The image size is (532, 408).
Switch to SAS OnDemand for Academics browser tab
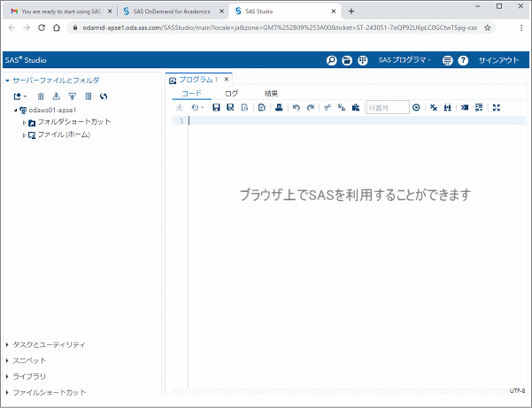pyautogui.click(x=173, y=12)
